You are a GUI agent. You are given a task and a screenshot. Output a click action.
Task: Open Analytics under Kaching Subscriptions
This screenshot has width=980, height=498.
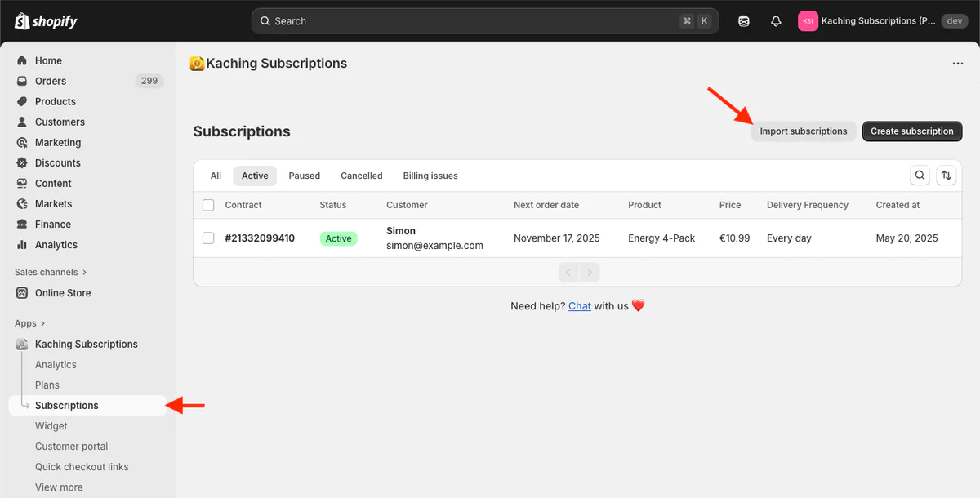(56, 365)
